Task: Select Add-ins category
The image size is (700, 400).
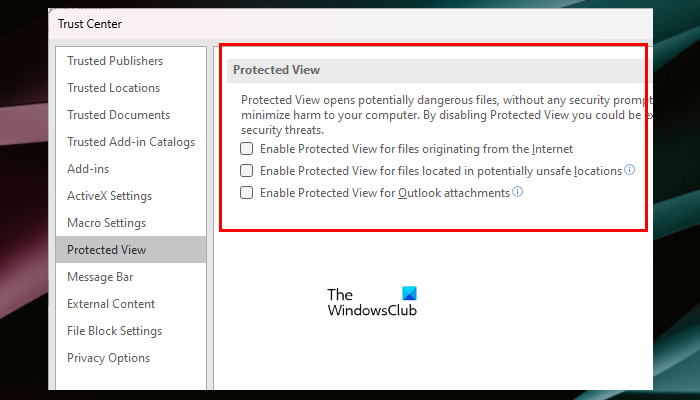Action: tap(89, 169)
